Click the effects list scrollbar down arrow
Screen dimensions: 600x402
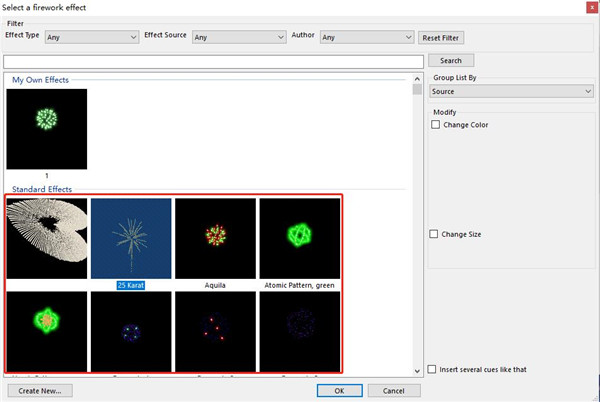click(417, 370)
